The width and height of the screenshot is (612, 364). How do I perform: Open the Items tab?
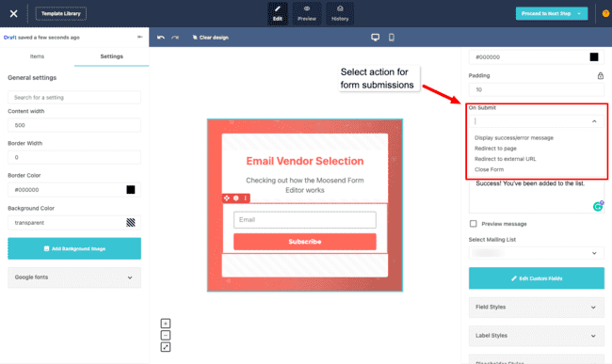coord(37,56)
